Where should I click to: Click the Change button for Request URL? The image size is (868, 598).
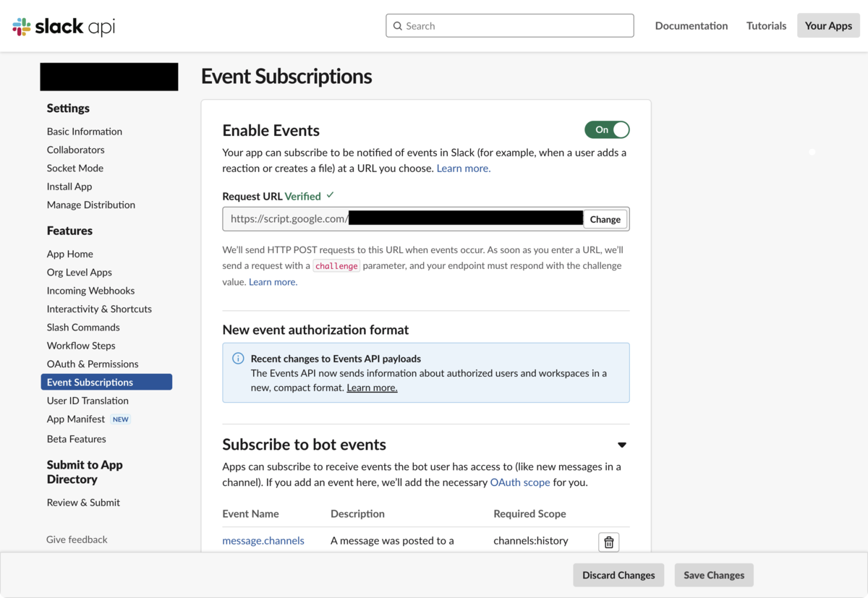pyautogui.click(x=605, y=219)
